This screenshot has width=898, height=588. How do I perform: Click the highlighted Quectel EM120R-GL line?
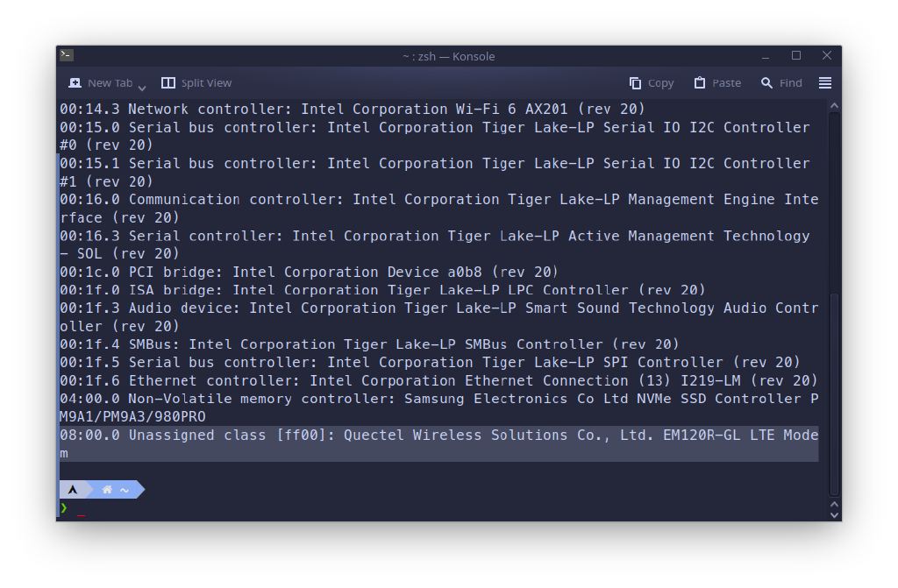(439, 443)
